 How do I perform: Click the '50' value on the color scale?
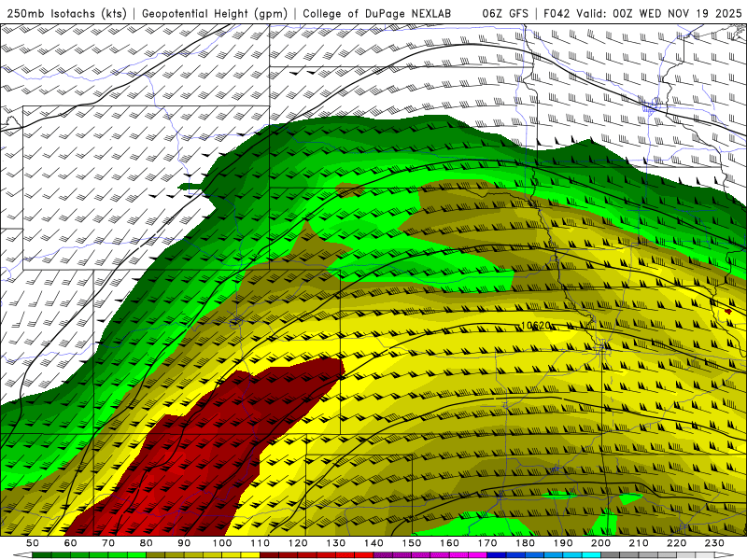pos(33,543)
